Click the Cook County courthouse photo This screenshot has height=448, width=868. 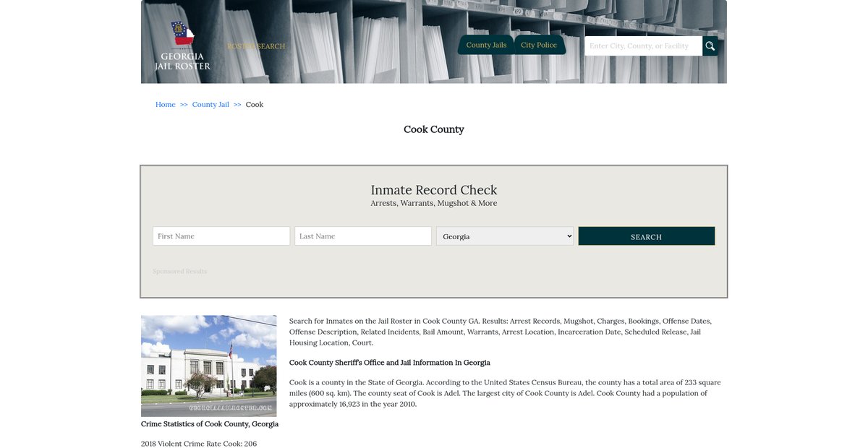209,366
